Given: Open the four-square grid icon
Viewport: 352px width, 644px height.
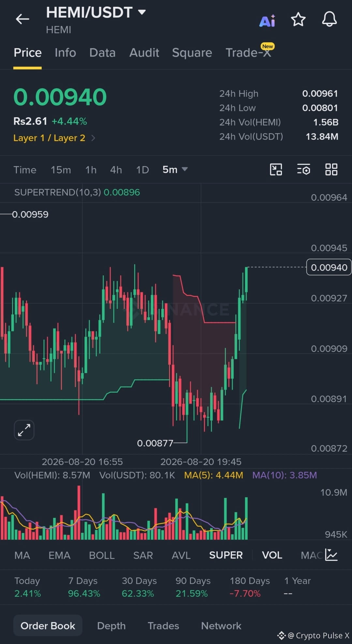Looking at the screenshot, I should [331, 169].
